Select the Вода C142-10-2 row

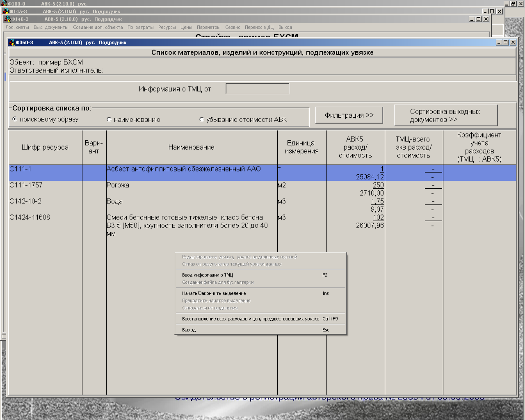tap(262, 205)
